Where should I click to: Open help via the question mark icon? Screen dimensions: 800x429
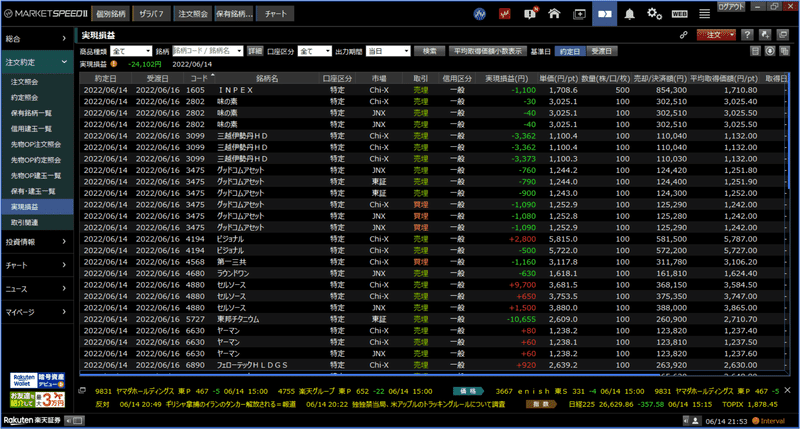(x=747, y=35)
